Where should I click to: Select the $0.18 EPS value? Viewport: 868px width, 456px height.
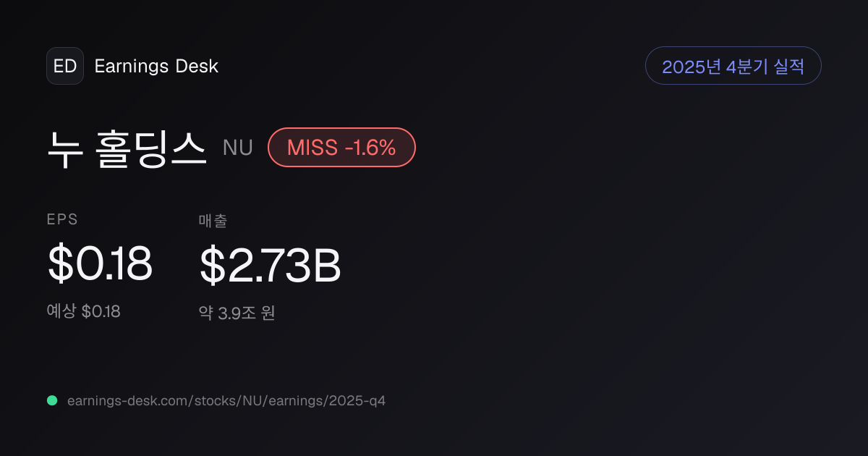100,264
